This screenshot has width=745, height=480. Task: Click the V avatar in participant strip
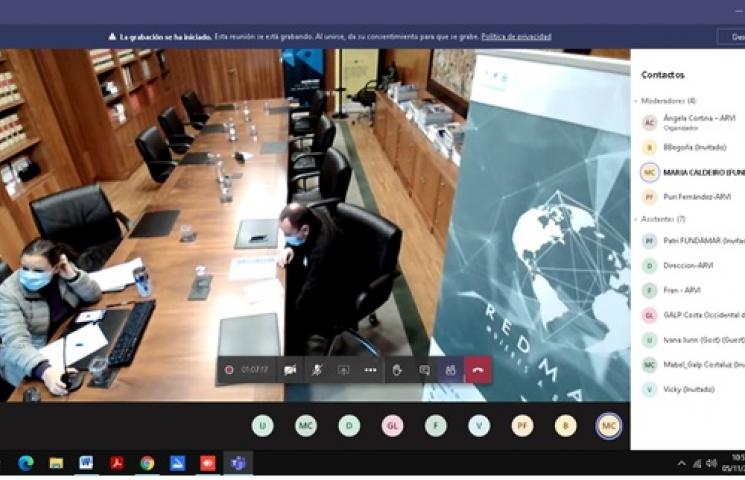pyautogui.click(x=479, y=425)
